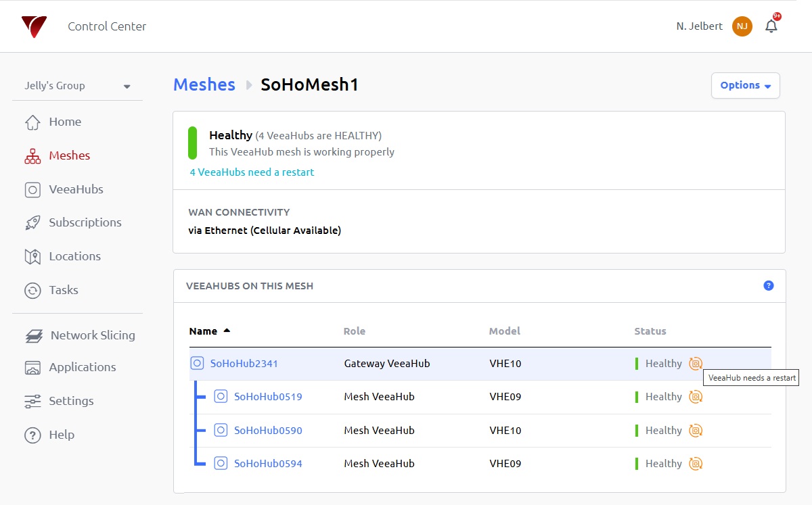Click the Tasks circular arrows icon

click(32, 291)
